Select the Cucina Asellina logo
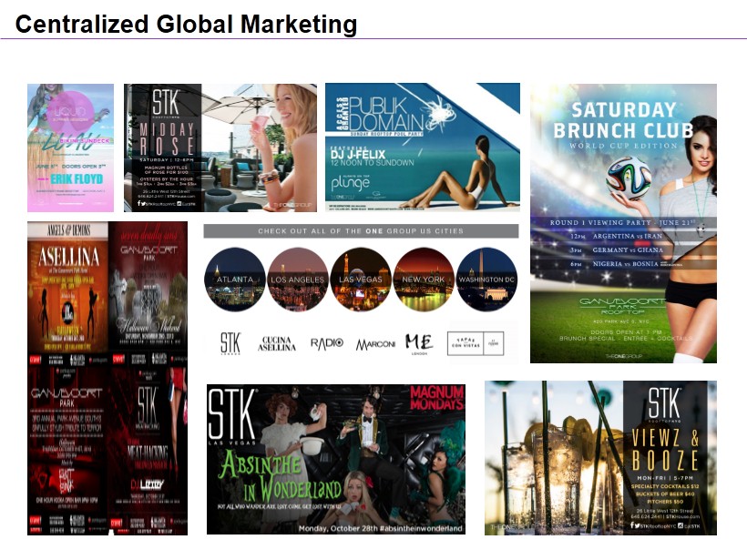Screen dimensions: 747x560 point(281,343)
